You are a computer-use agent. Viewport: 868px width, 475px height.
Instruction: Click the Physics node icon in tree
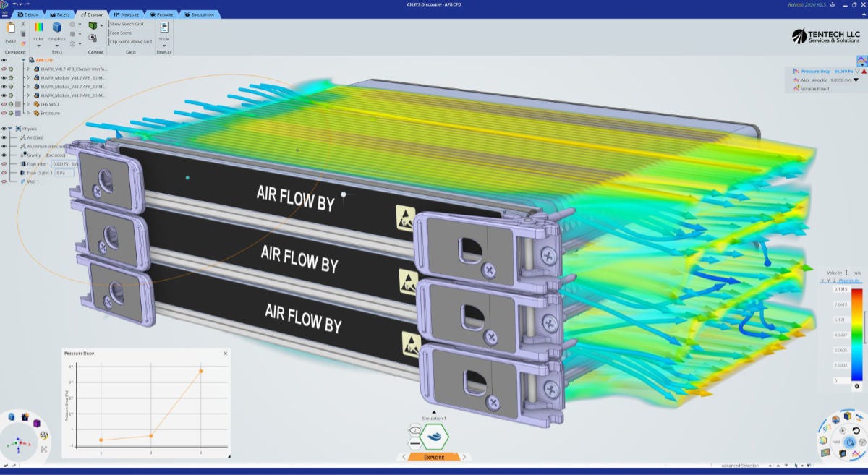(x=19, y=129)
